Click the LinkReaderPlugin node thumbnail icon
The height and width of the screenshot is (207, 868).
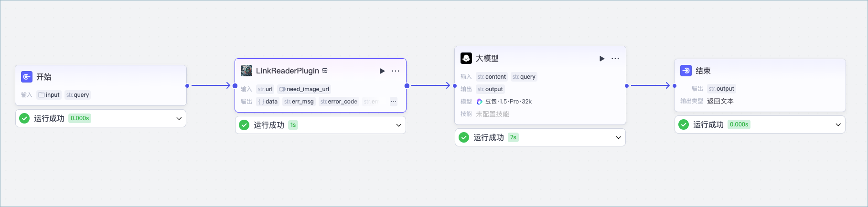246,71
